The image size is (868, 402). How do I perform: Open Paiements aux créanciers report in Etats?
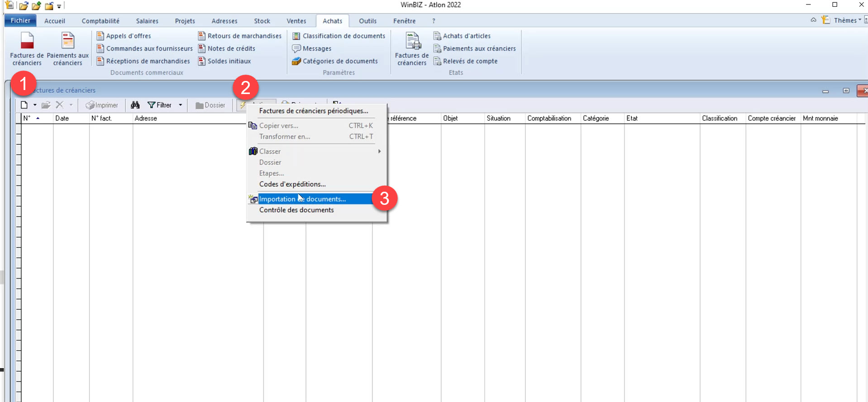[475, 48]
